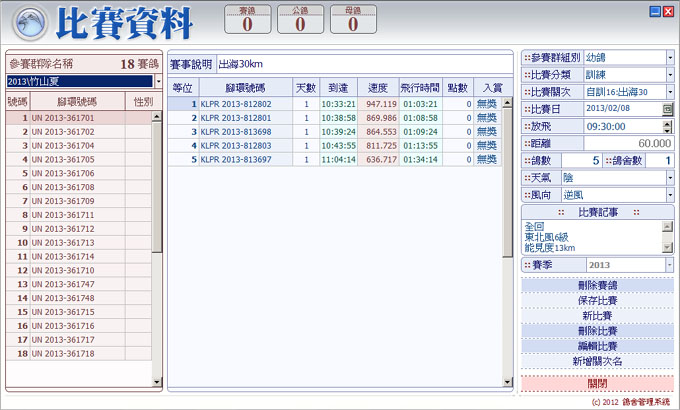Image resolution: width=680 pixels, height=410 pixels.
Task: Click the 賽鴿 counter box
Action: pos(248,19)
